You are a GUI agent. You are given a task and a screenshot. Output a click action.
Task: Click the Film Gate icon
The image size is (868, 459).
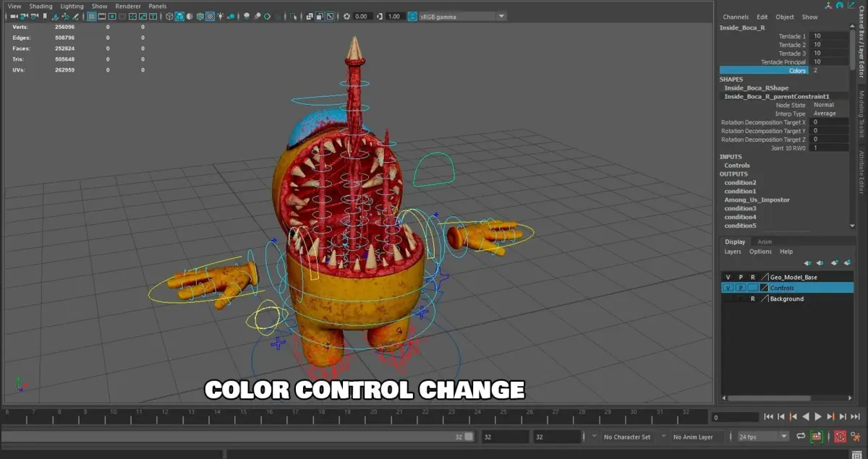pyautogui.click(x=102, y=16)
